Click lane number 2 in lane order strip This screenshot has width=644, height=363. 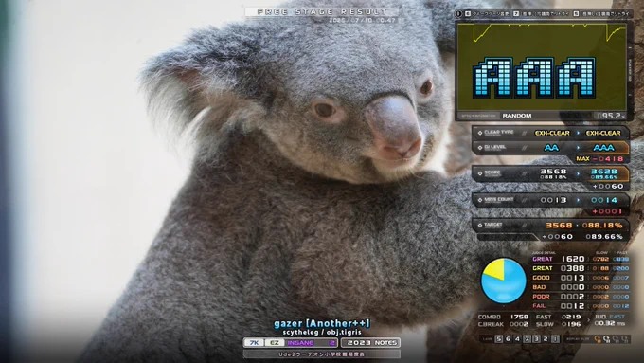point(546,339)
